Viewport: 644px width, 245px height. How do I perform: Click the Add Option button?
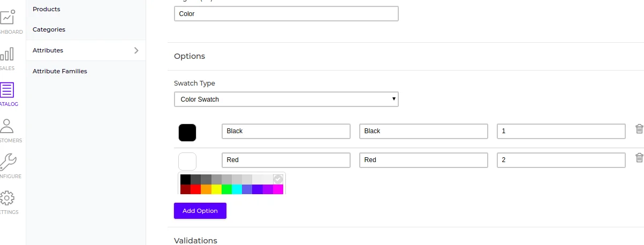(x=200, y=211)
